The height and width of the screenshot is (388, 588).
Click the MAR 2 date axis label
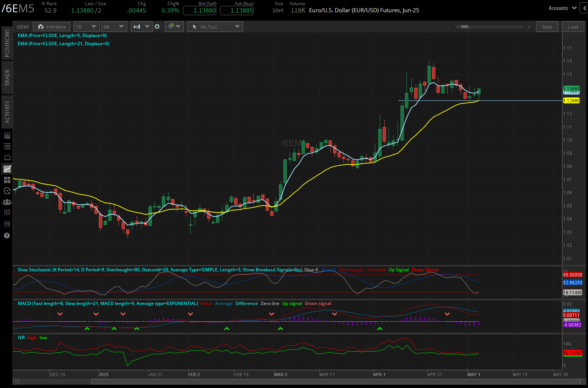[280, 375]
